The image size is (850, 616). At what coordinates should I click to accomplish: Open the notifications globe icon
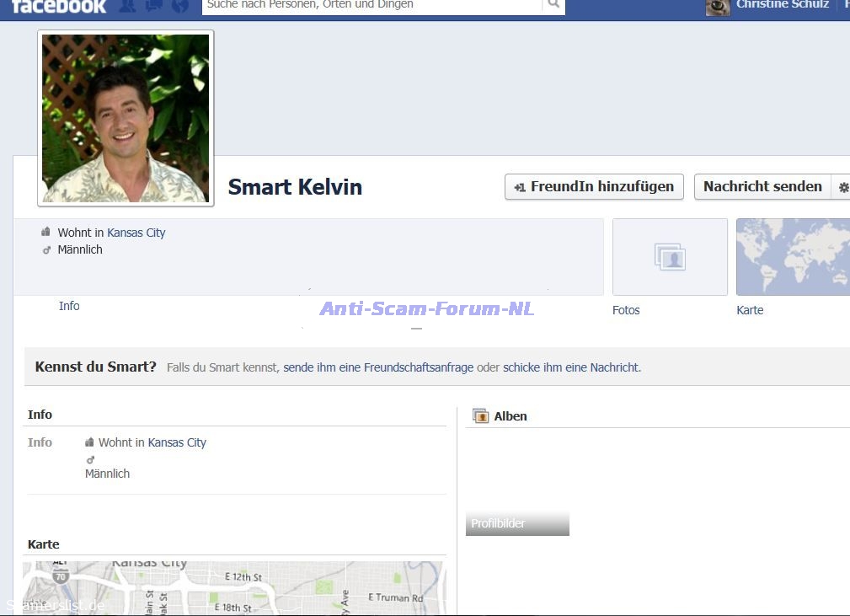point(179,6)
